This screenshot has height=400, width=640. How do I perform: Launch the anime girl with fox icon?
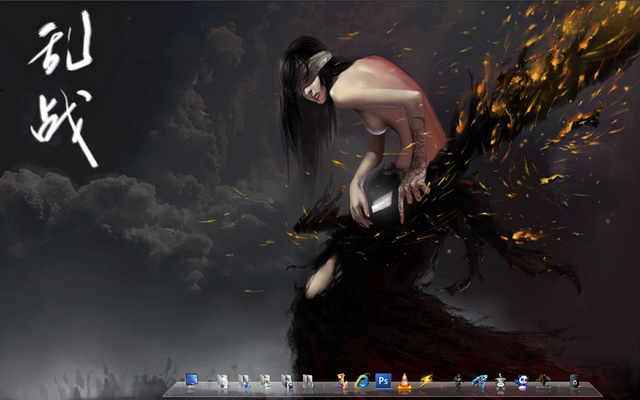[x=341, y=381]
